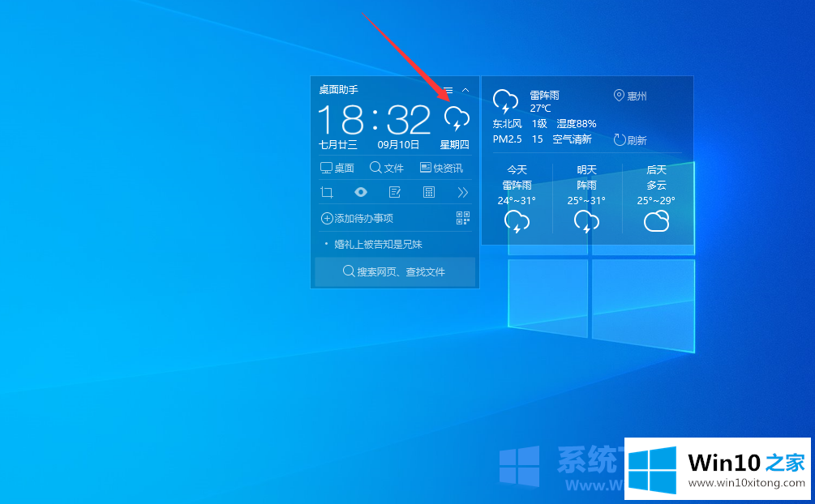Select the screenshot crop tool icon
The width and height of the screenshot is (815, 504).
[327, 193]
